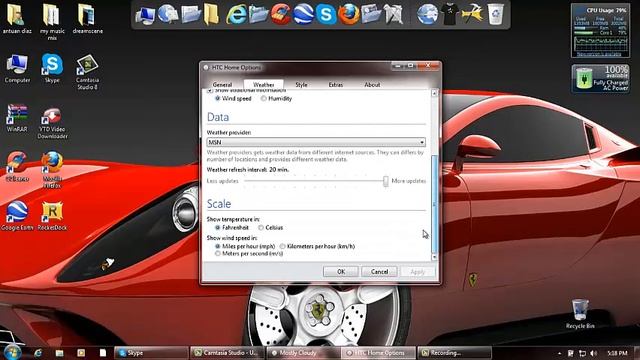Select the Wind speed radio button
The width and height of the screenshot is (640, 360).
point(218,98)
